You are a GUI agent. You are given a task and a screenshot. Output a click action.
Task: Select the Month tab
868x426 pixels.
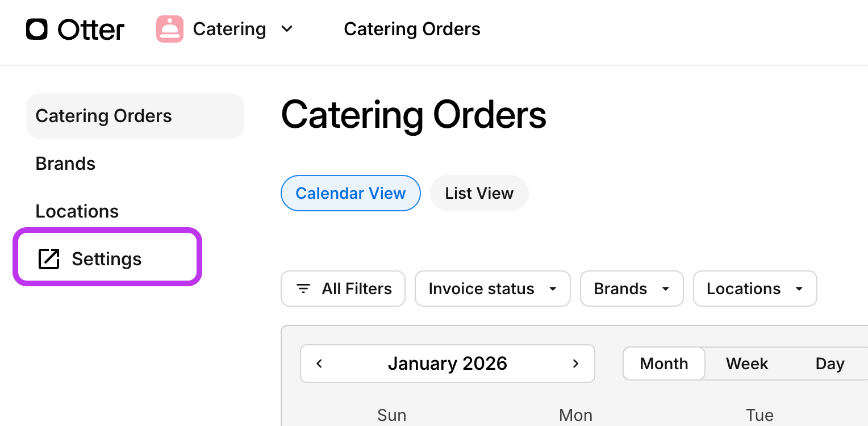[x=663, y=364]
